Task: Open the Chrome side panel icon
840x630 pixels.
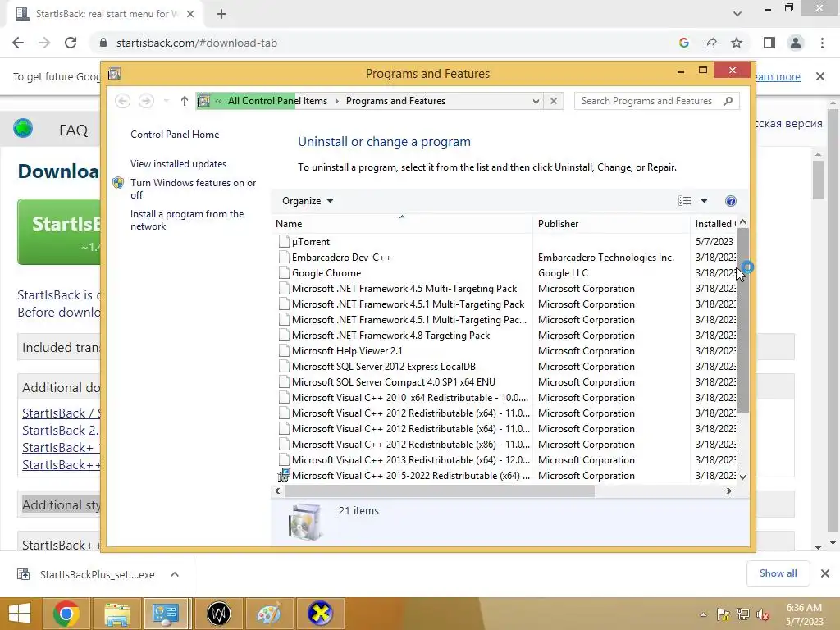Action: (769, 43)
